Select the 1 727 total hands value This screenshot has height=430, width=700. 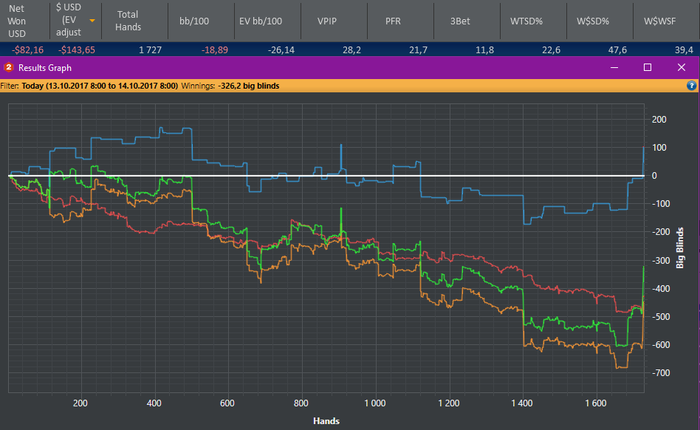(150, 50)
